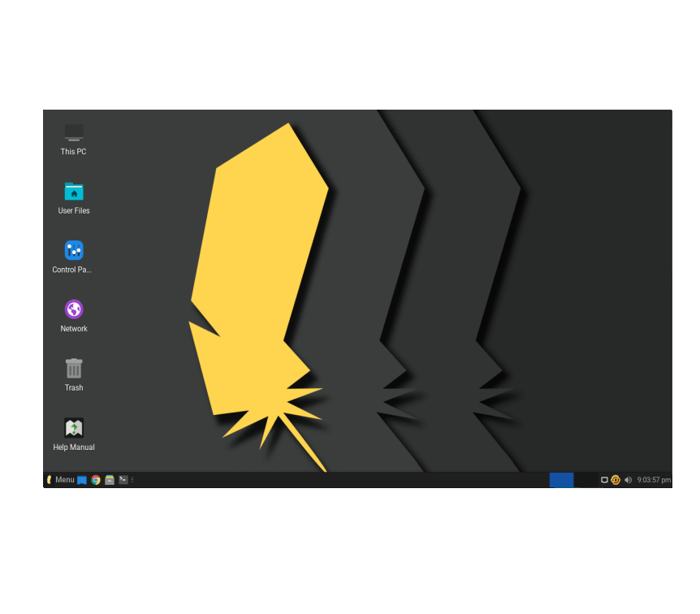Image resolution: width=700 pixels, height=614 pixels.
Task: Open the Menu button in taskbar
Action: tap(64, 480)
